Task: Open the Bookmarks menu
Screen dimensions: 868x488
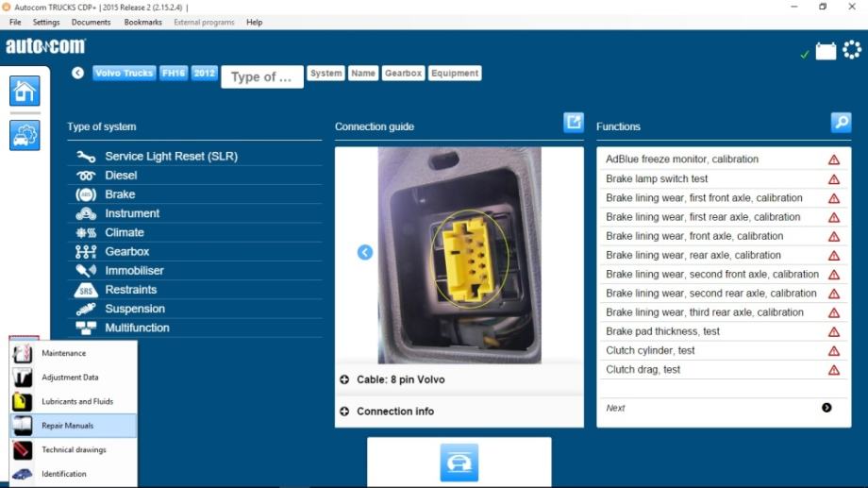Action: tap(142, 22)
